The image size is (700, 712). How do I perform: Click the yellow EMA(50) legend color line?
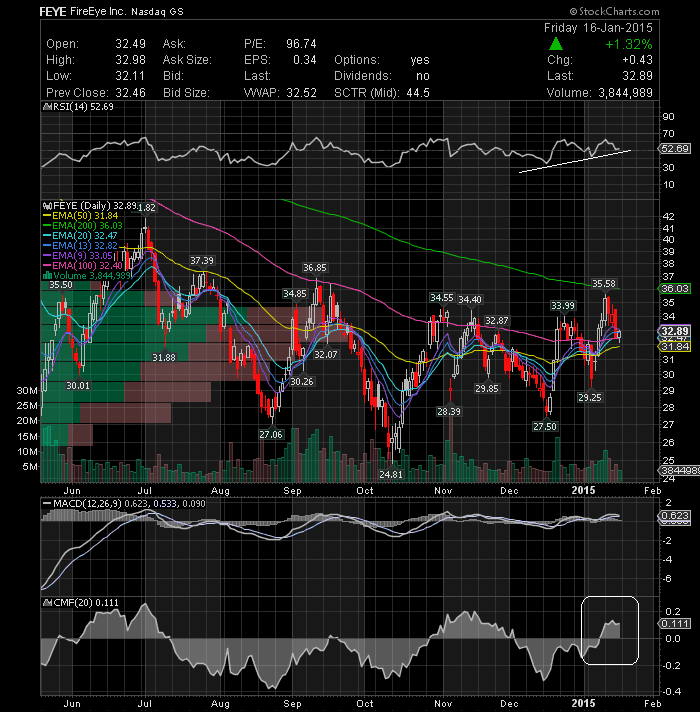(x=47, y=216)
